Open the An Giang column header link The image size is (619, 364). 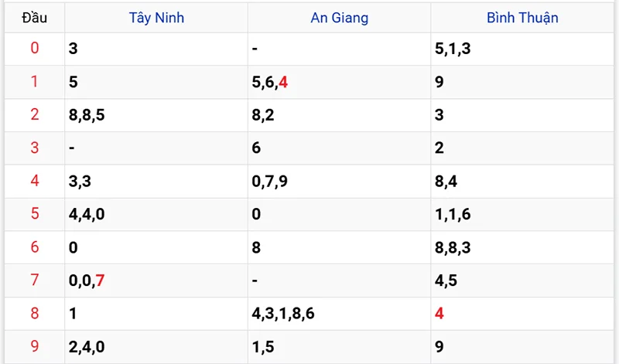339,17
